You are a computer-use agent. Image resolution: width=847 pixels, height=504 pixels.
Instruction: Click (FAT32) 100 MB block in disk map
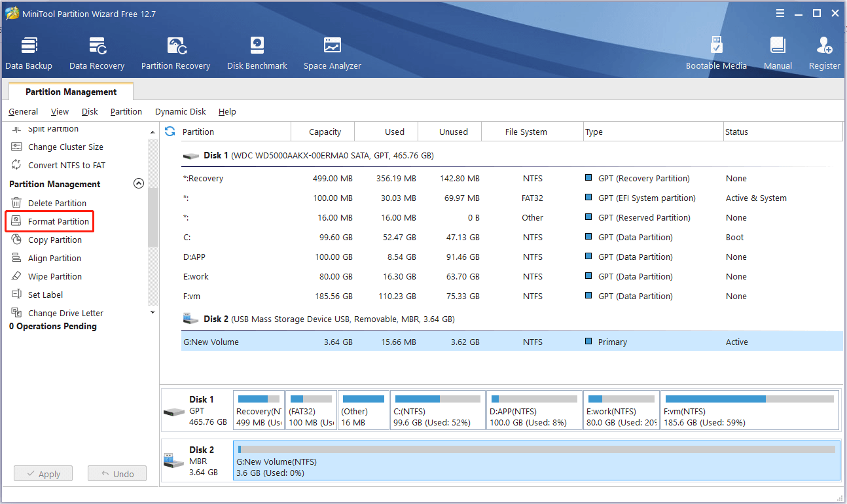(x=311, y=410)
